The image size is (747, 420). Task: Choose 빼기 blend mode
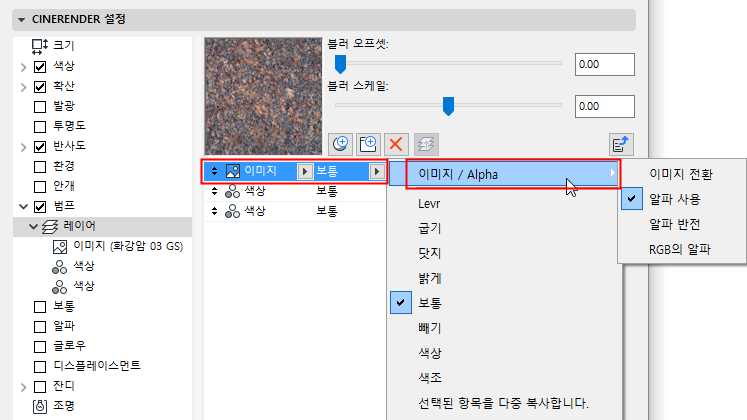(x=430, y=328)
